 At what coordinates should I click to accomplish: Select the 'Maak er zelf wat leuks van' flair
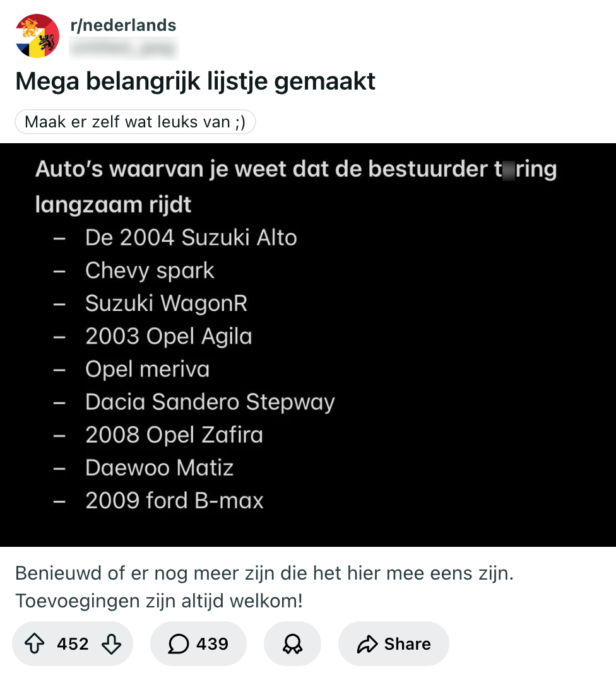tap(135, 122)
